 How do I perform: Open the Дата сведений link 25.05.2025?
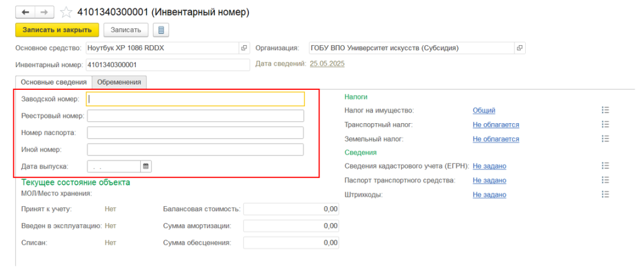click(327, 63)
